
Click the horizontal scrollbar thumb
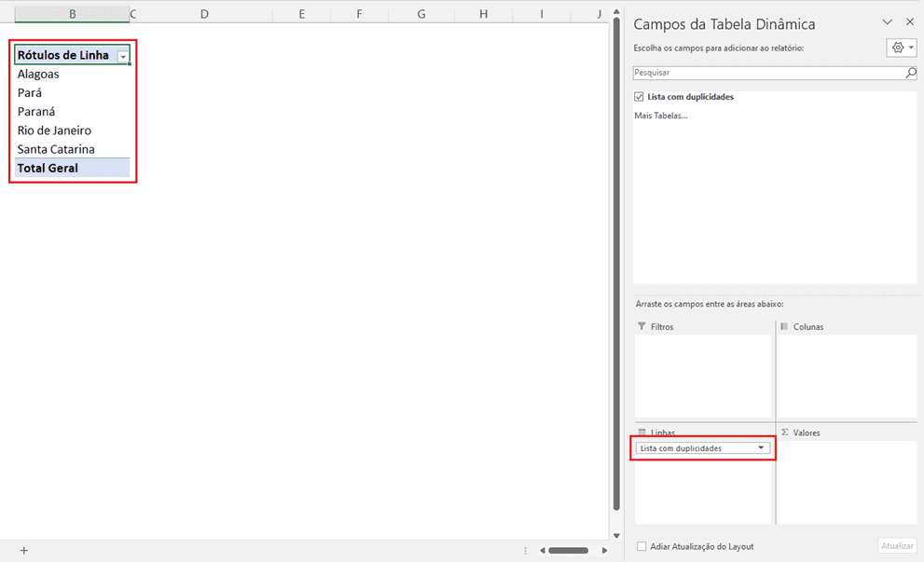[568, 551]
